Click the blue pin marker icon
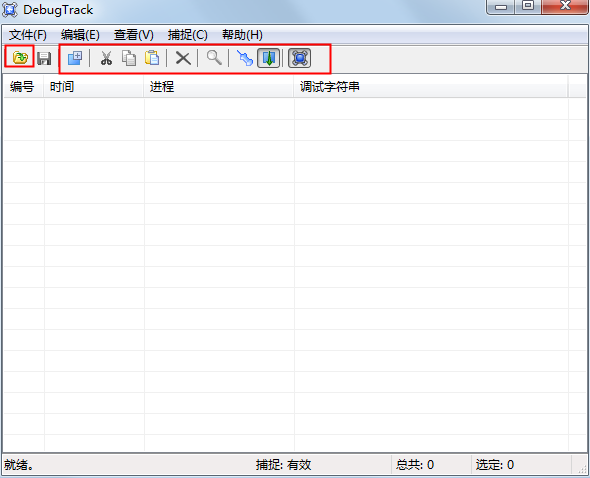Screen dimensions: 590x478 point(245,58)
